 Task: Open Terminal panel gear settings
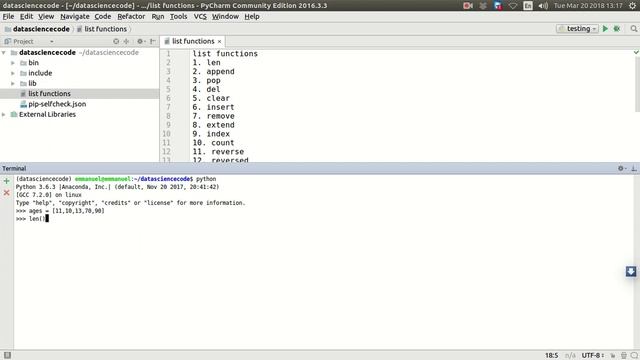tap(622, 168)
